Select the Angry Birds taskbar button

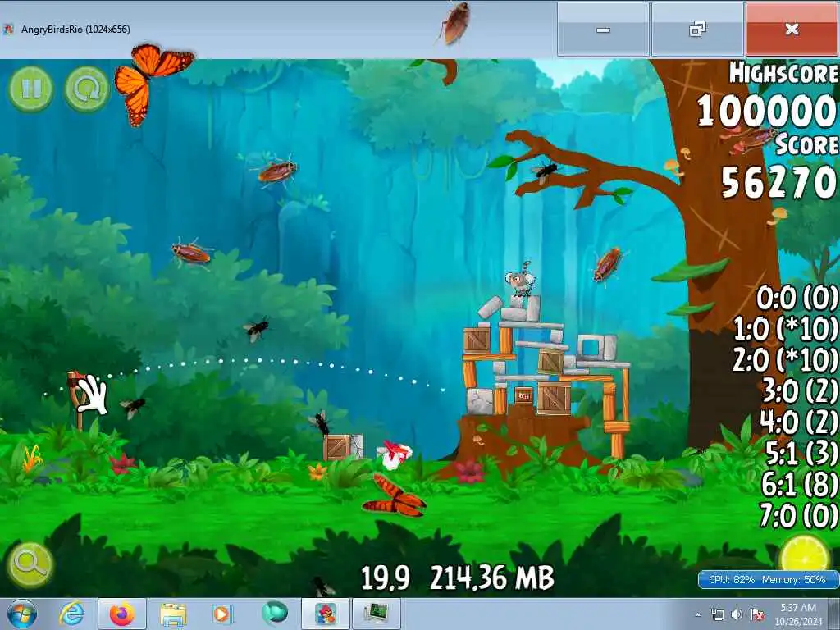325,614
